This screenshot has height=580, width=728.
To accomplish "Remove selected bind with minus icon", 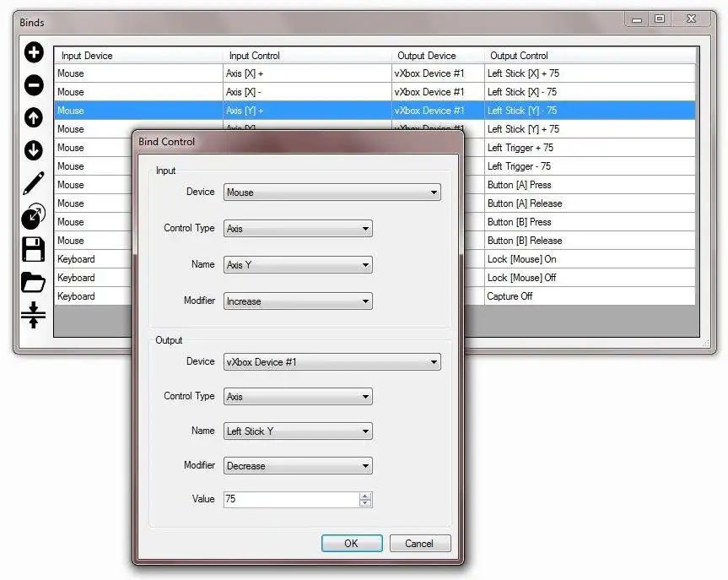I will [34, 85].
